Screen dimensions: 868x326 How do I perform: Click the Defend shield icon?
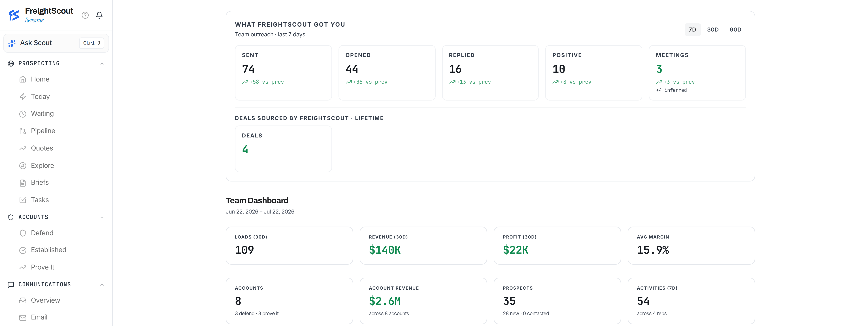coord(23,233)
